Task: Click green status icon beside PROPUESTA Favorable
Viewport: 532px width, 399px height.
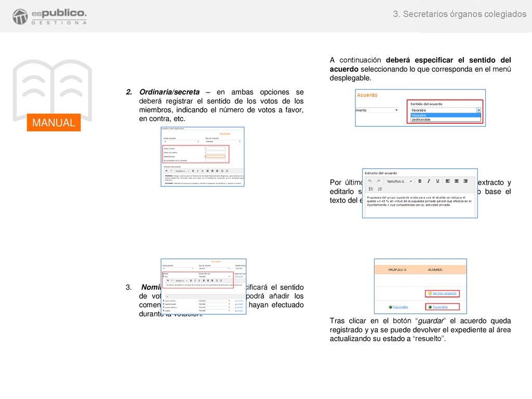Action: click(x=391, y=307)
